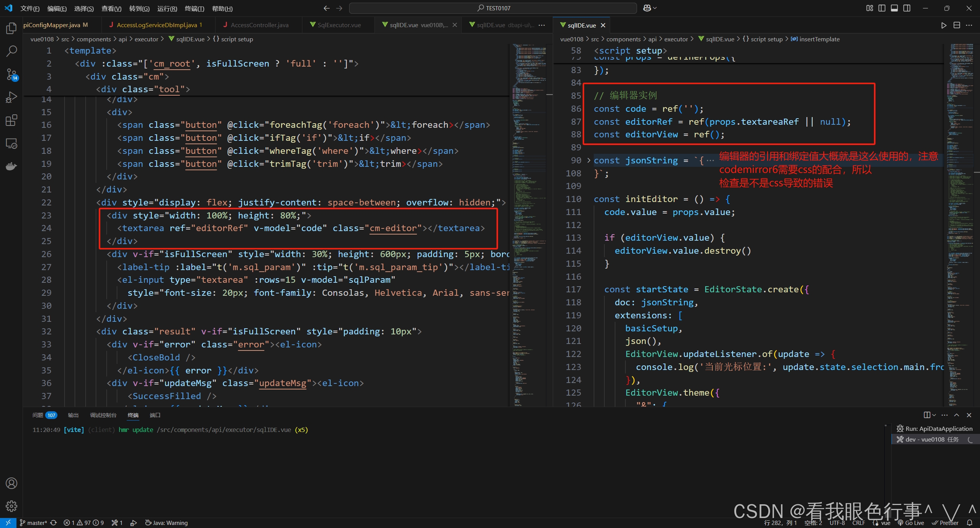Toggle the primary sidebar visibility
Viewport: 980px width, 528px height.
click(x=882, y=8)
